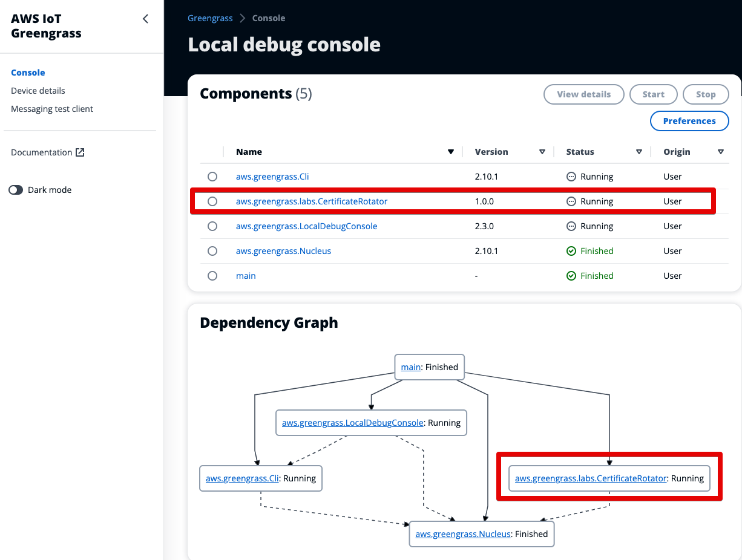Collapse the AWS IoT Greengrass sidebar
The height and width of the screenshot is (560, 742).
(145, 19)
